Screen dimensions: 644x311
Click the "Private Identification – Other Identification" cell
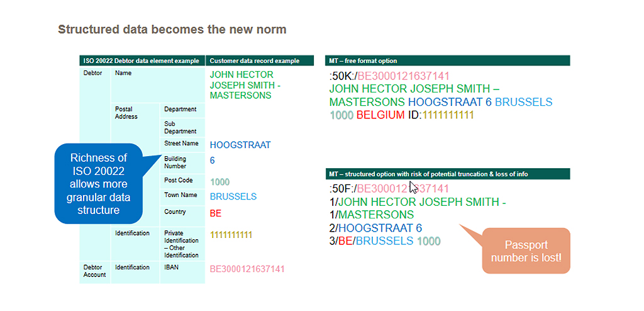click(x=181, y=244)
